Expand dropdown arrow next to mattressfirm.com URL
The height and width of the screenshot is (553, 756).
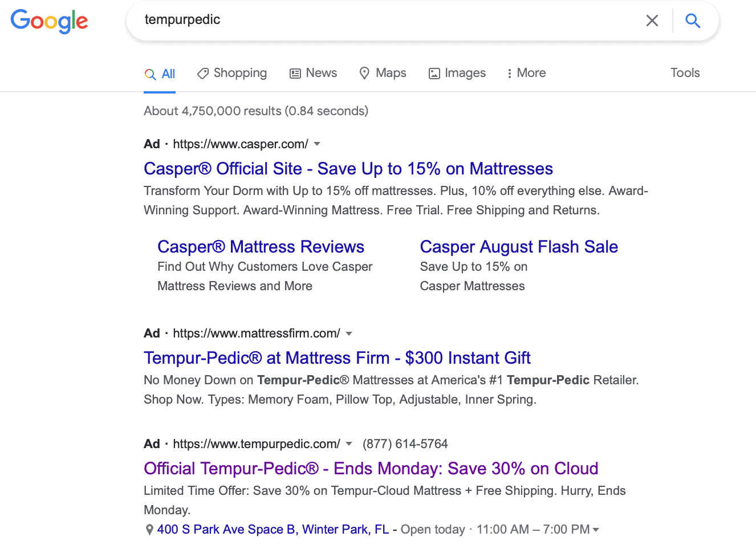pos(349,334)
